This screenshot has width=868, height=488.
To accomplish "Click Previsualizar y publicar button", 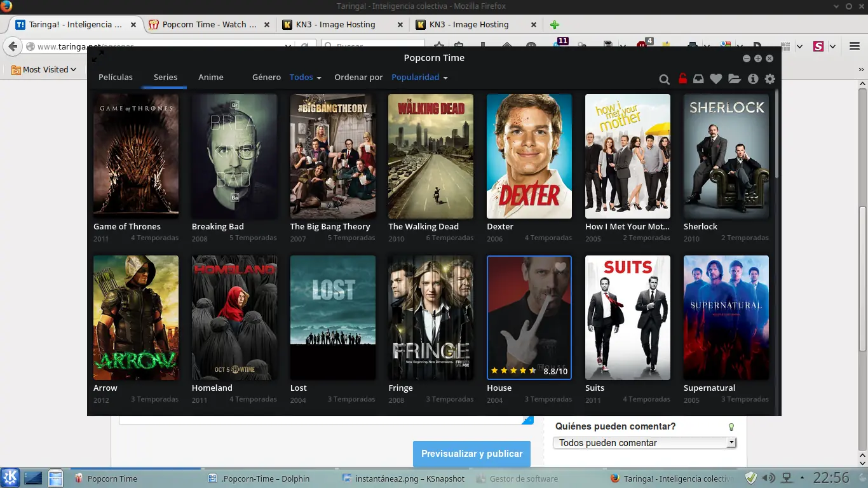I will [471, 454].
